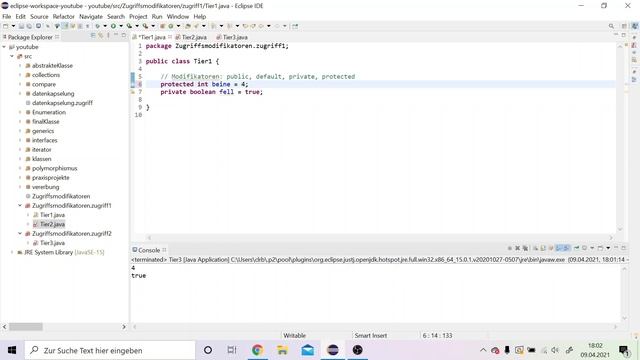Click the Windows taskbar search box
The width and height of the screenshot is (640, 360).
pyautogui.click(x=110, y=350)
